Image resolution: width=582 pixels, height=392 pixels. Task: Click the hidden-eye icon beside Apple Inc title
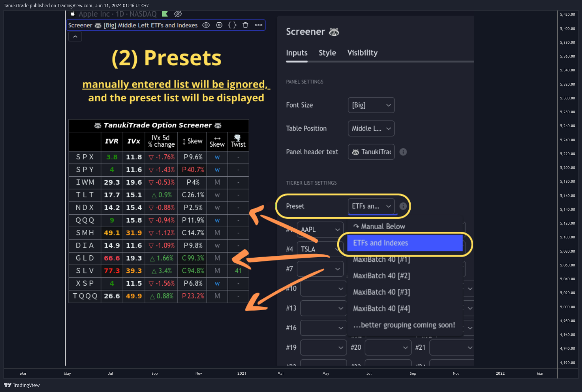[x=178, y=14]
